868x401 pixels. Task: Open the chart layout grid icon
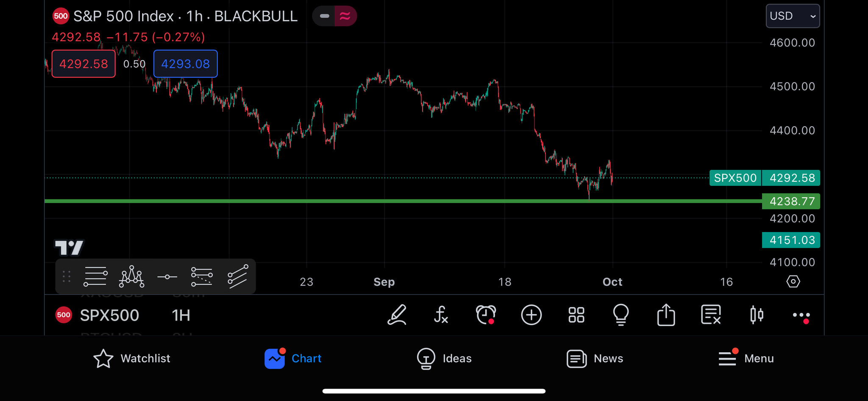click(x=576, y=315)
